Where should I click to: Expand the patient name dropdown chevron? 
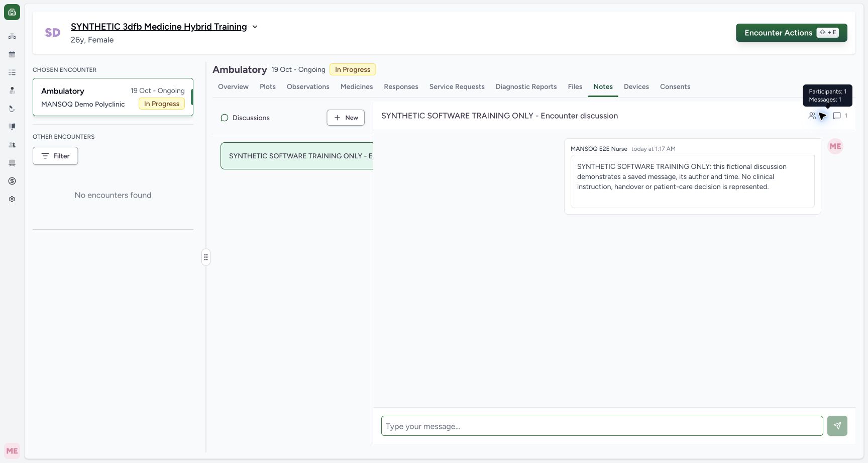coord(255,27)
